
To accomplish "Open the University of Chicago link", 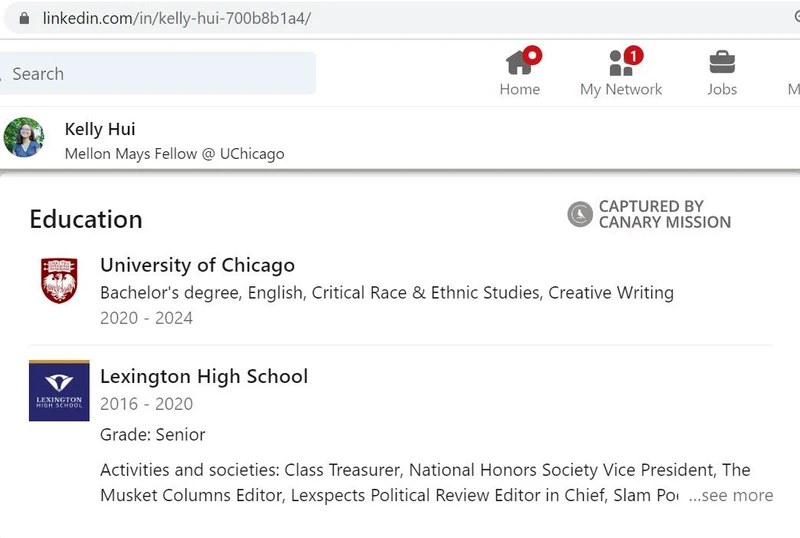I will pyautogui.click(x=197, y=265).
